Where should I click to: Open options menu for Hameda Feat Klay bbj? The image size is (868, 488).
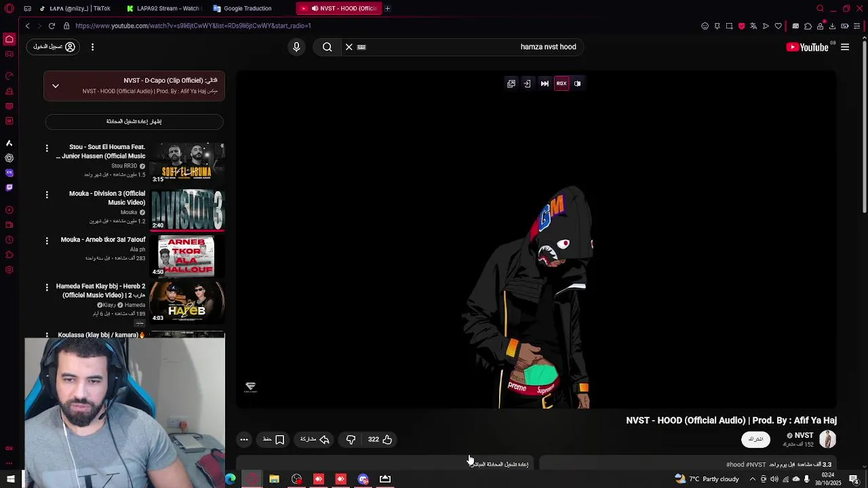[x=47, y=287]
